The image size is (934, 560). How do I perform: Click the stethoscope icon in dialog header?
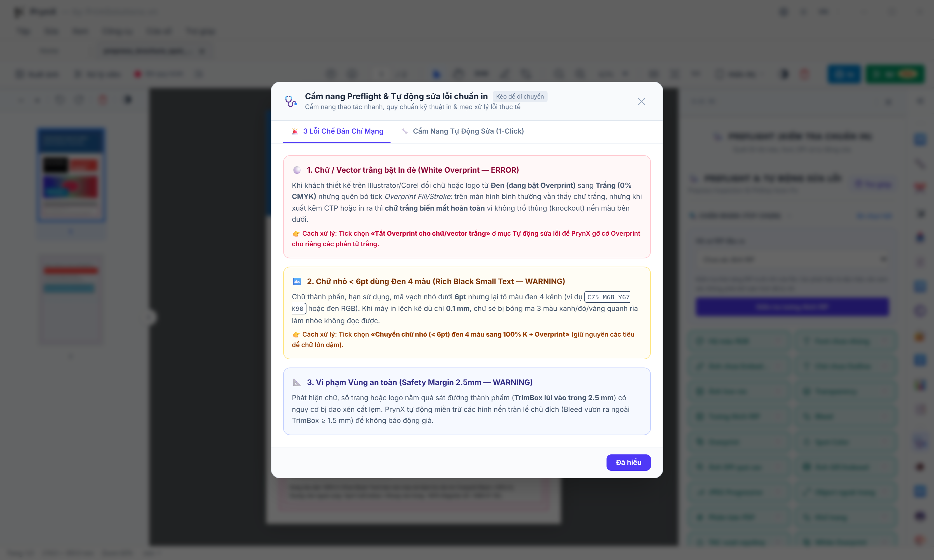click(x=291, y=101)
